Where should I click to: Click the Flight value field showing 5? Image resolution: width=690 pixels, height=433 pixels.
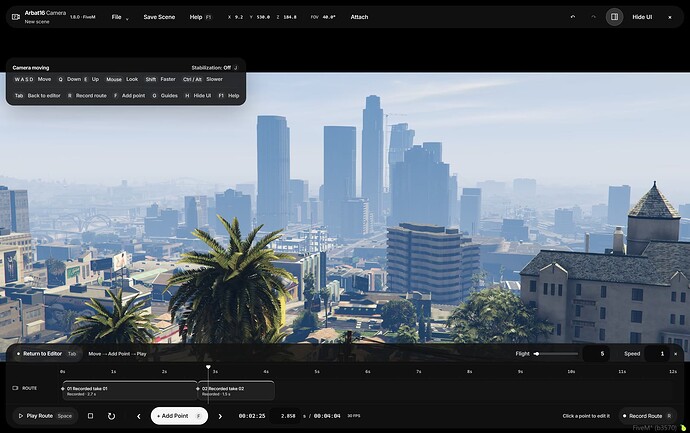coord(596,354)
